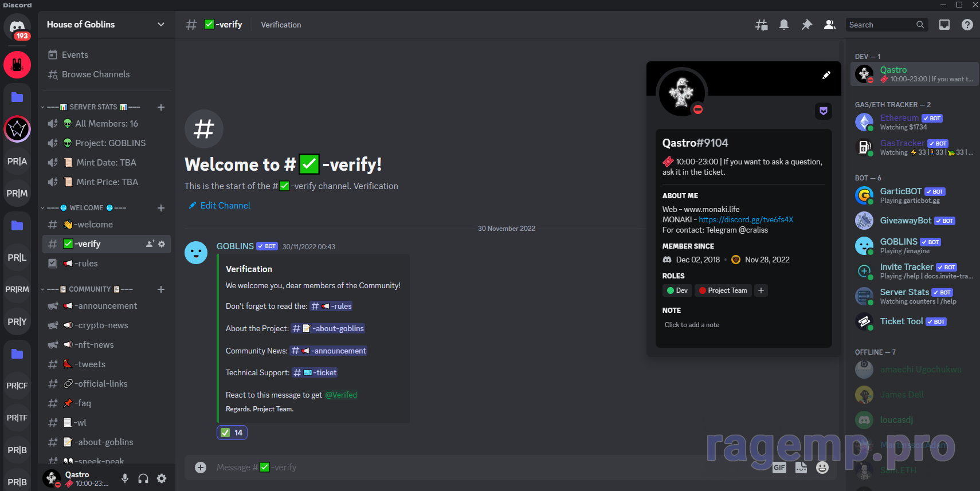
Task: Toggle microphone mute
Action: point(125,478)
